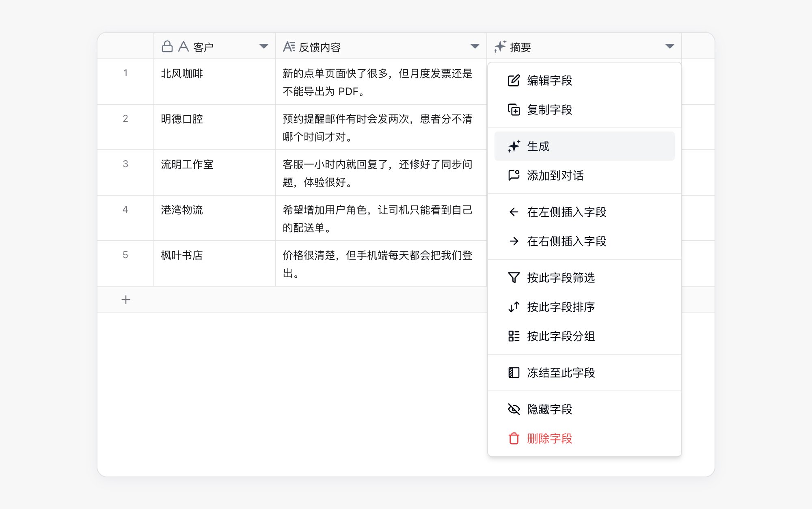Click the pencil icon for 编辑字段
The height and width of the screenshot is (509, 812).
(514, 80)
